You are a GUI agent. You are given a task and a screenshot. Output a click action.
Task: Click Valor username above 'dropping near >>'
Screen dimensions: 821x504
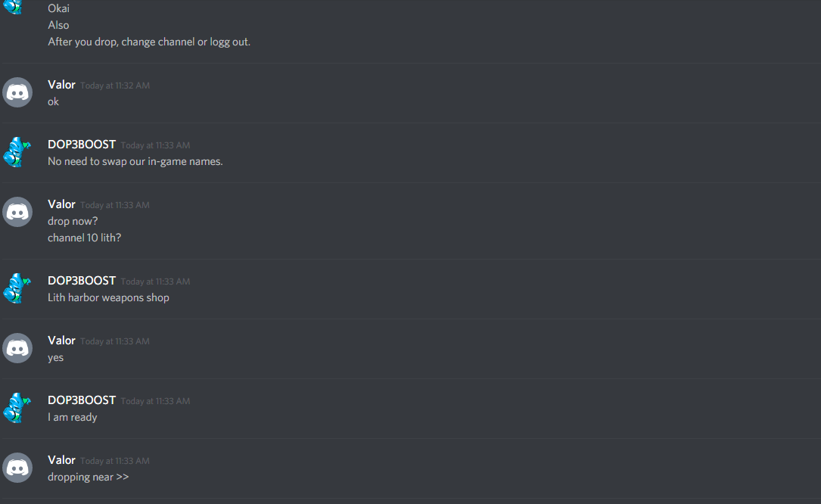[x=61, y=460]
